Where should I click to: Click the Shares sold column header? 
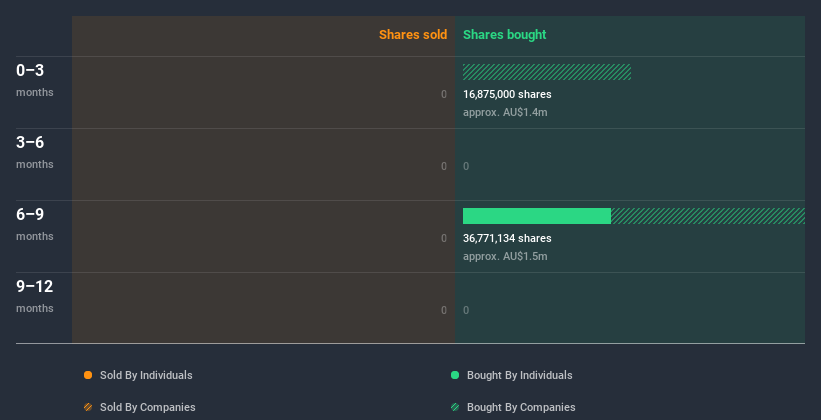tap(413, 35)
